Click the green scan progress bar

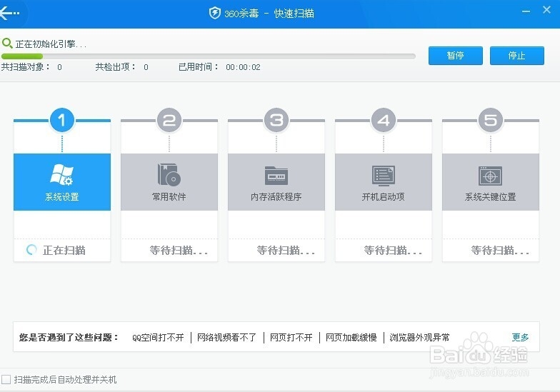point(209,56)
